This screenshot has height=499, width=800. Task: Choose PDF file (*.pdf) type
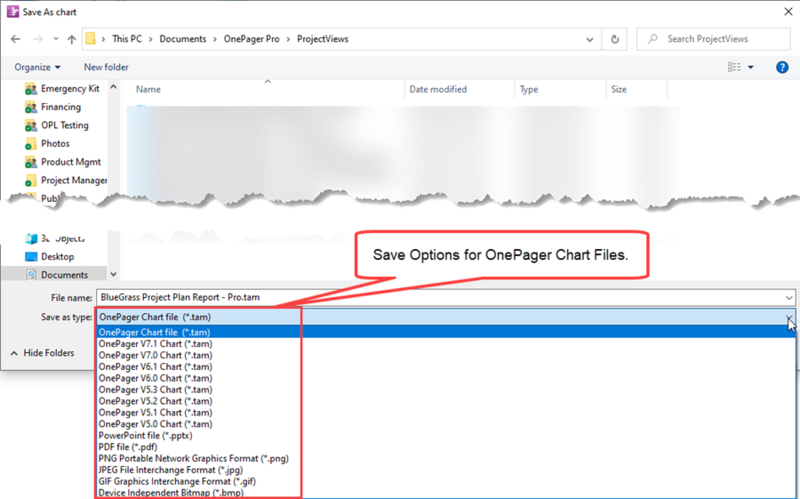(128, 447)
